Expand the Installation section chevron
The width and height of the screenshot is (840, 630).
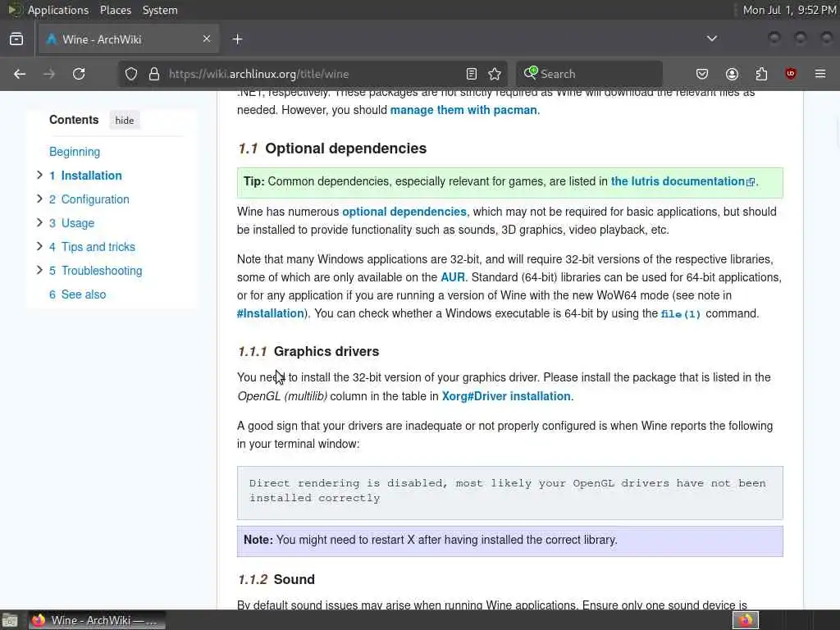tap(39, 176)
